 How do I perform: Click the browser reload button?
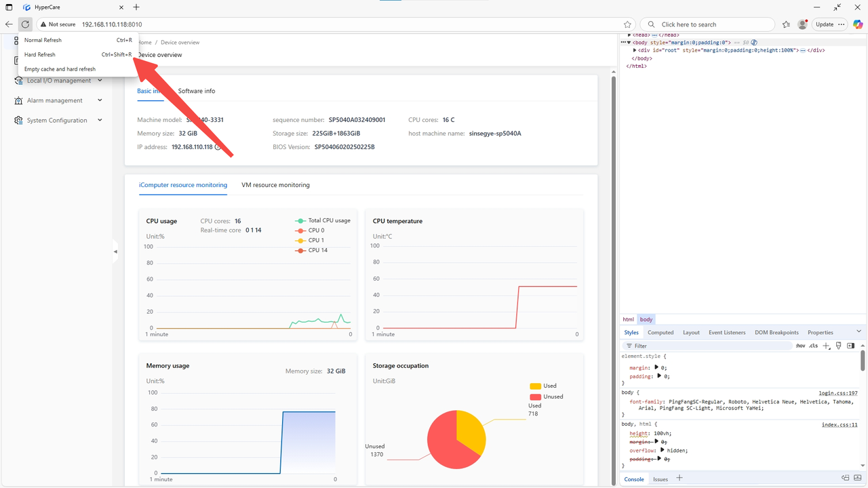tap(25, 24)
